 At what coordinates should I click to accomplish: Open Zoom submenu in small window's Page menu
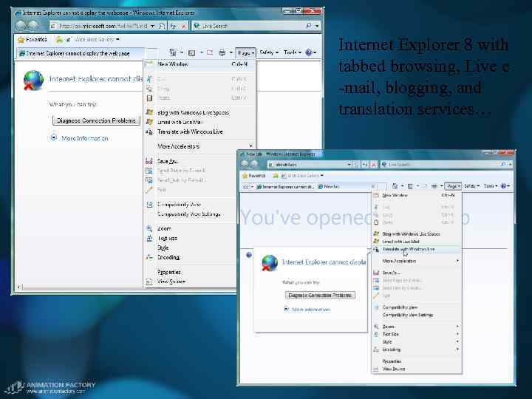coord(417,327)
